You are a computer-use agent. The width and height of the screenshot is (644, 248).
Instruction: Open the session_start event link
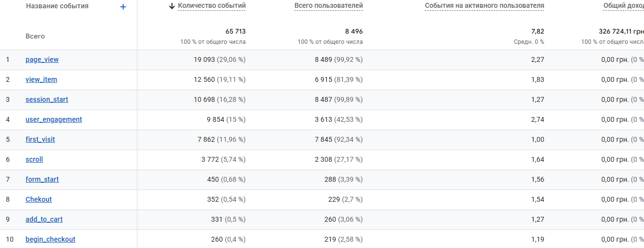click(x=47, y=99)
